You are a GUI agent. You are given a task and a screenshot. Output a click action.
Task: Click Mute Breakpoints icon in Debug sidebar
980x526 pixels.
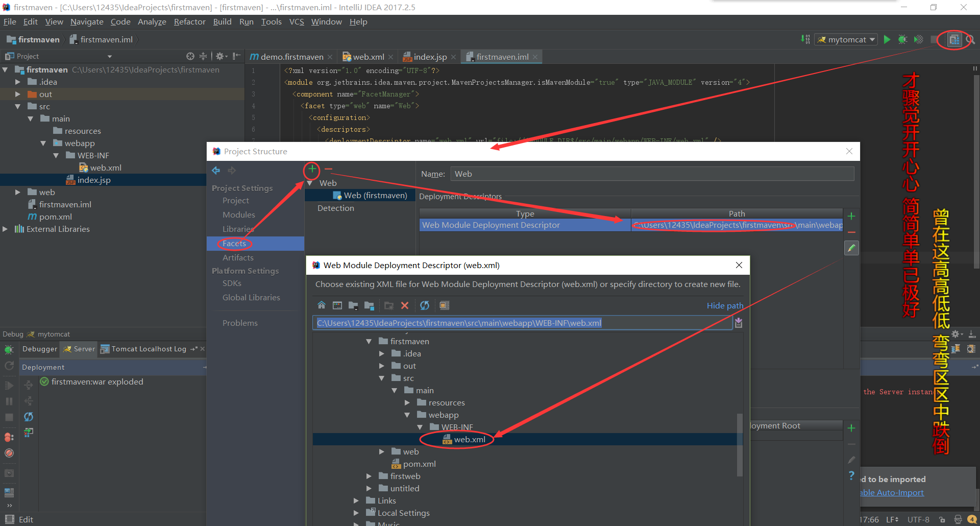[x=9, y=453]
